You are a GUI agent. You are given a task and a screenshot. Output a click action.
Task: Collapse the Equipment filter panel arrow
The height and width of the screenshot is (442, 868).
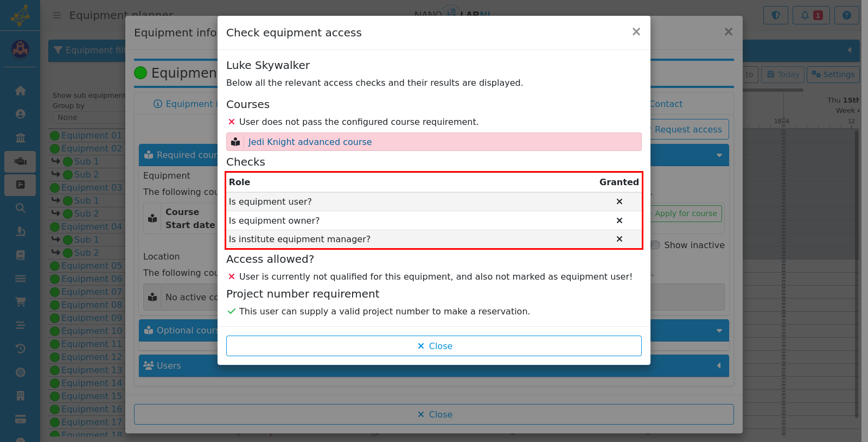(x=850, y=50)
